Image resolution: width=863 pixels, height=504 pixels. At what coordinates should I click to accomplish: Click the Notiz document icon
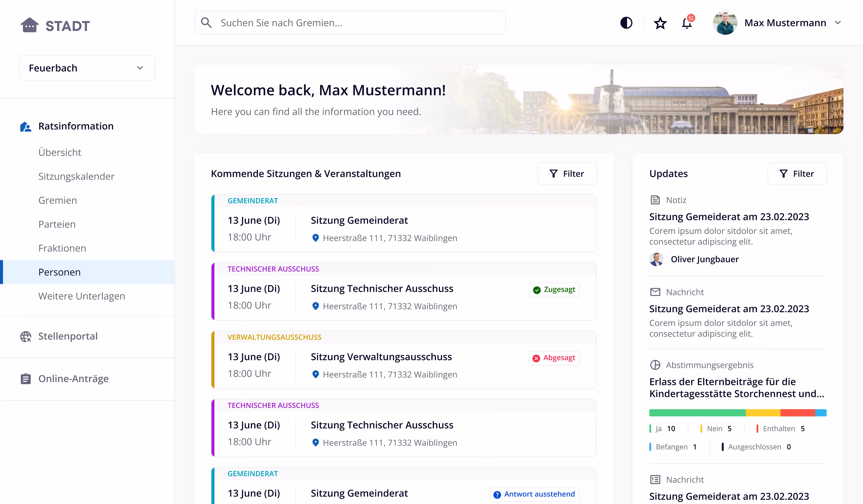[655, 200]
